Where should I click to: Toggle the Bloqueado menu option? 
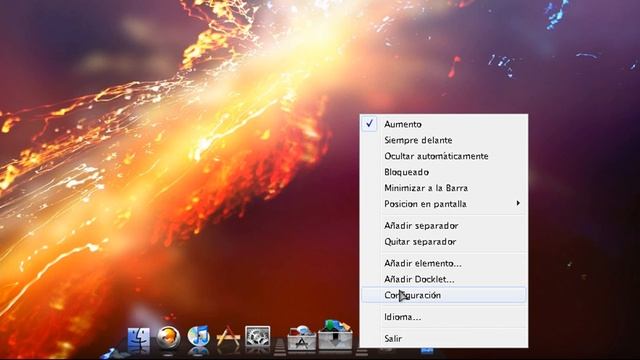tap(444, 172)
